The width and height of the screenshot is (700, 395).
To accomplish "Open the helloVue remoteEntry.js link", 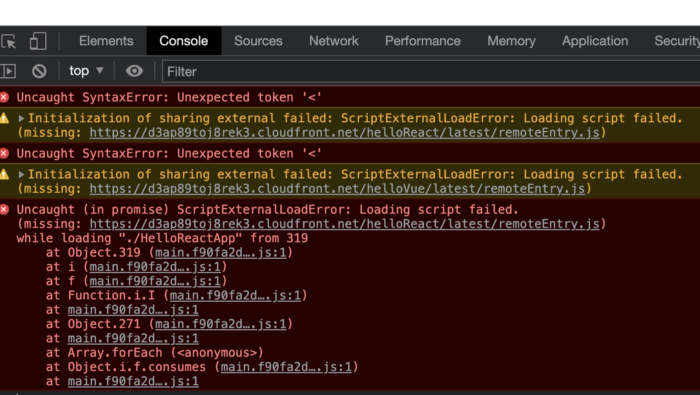I will click(337, 189).
